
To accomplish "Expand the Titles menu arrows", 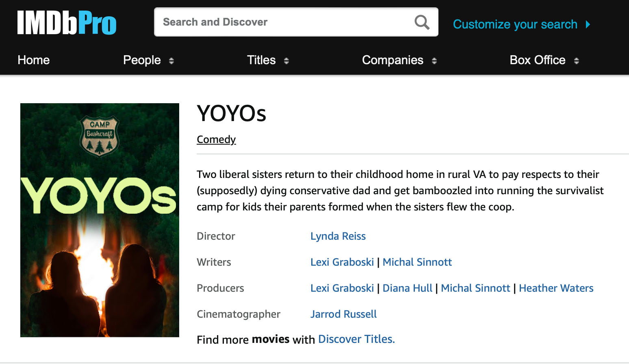I will [286, 61].
